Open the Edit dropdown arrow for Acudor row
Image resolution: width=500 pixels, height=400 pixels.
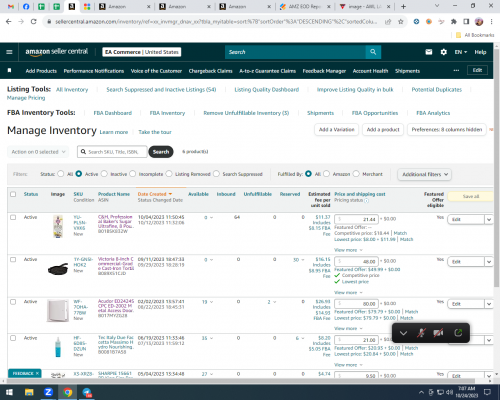[489, 304]
